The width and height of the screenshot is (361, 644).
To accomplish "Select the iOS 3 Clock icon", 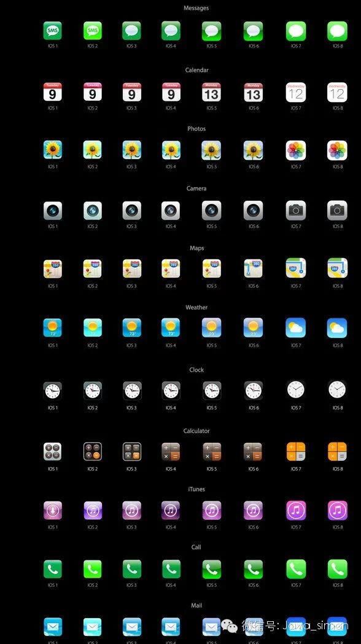I will tap(131, 391).
